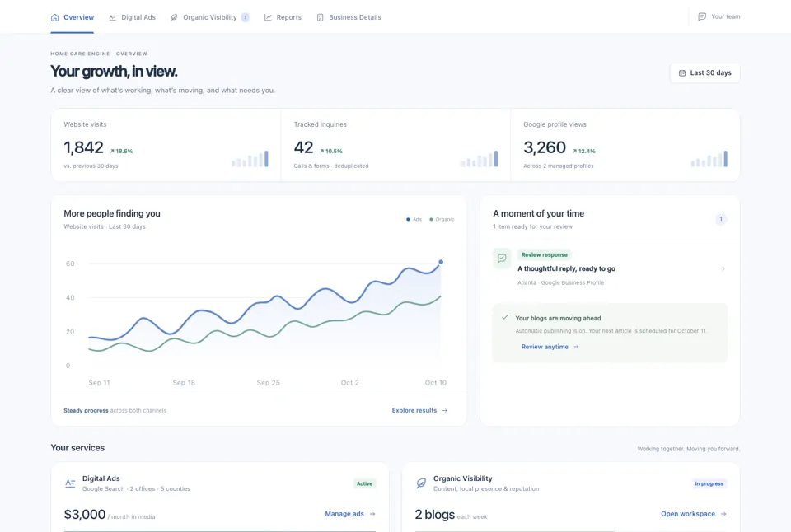Screen dimensions: 791x532
Task: Click the calendar icon in date selector
Action: pos(682,72)
